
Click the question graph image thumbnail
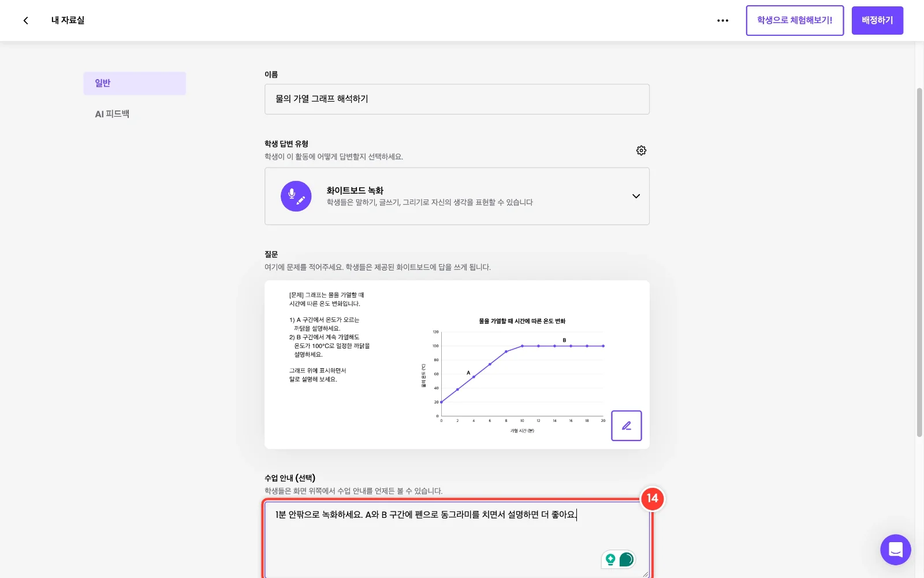coord(457,365)
